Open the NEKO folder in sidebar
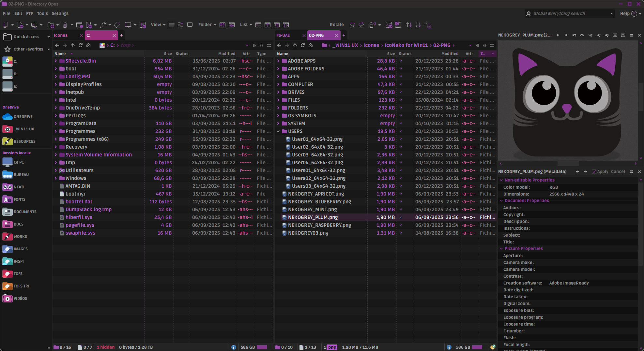644x351 pixels. (19, 187)
